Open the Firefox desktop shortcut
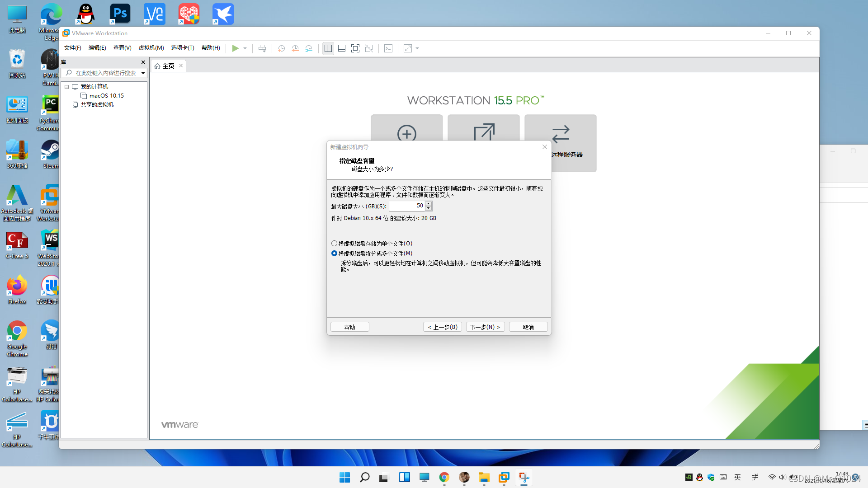 coord(17,290)
